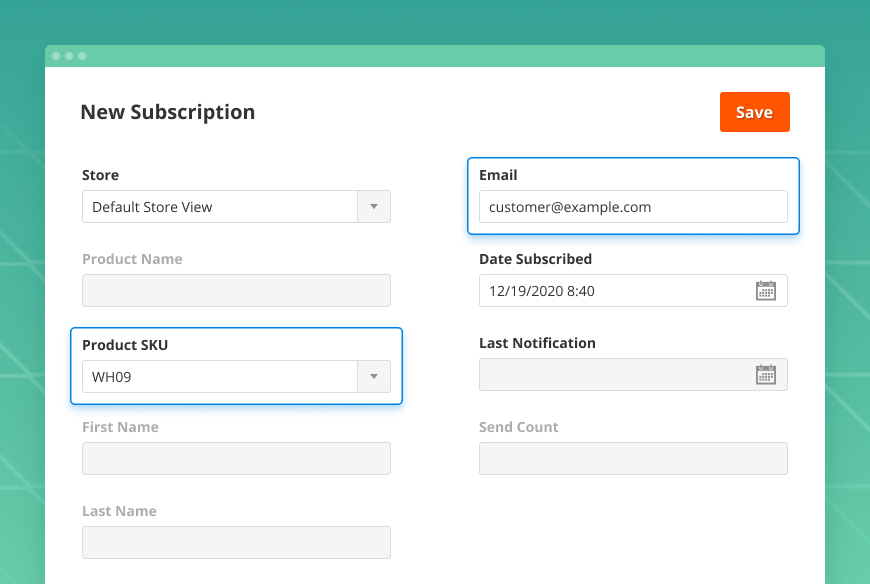Click the Product Name input box

pos(235,290)
